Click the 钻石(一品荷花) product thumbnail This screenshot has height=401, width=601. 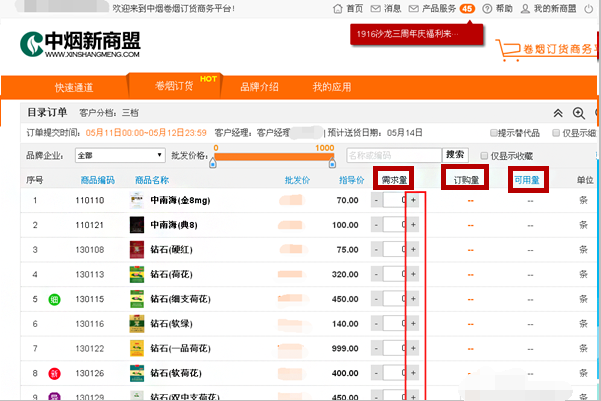pyautogui.click(x=137, y=348)
